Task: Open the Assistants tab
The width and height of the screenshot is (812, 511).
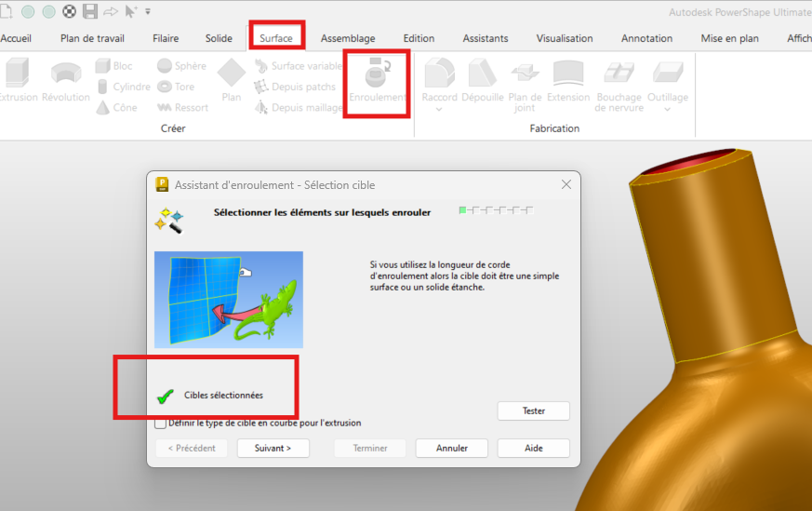Action: (486, 38)
